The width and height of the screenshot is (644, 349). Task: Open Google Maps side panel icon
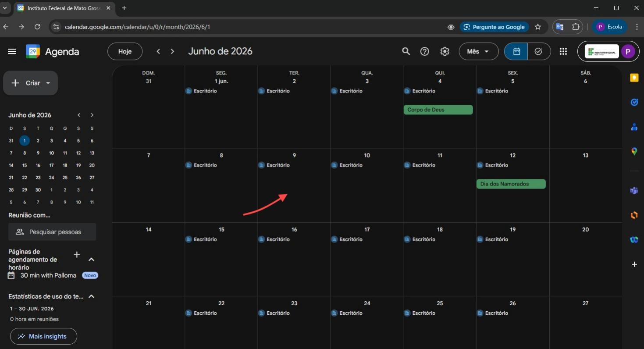pos(634,151)
